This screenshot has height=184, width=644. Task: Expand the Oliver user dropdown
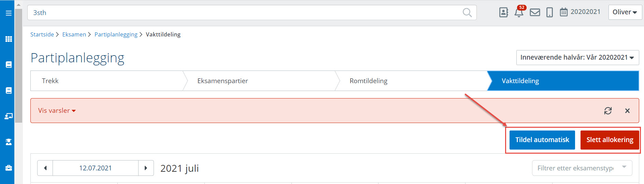coord(625,12)
